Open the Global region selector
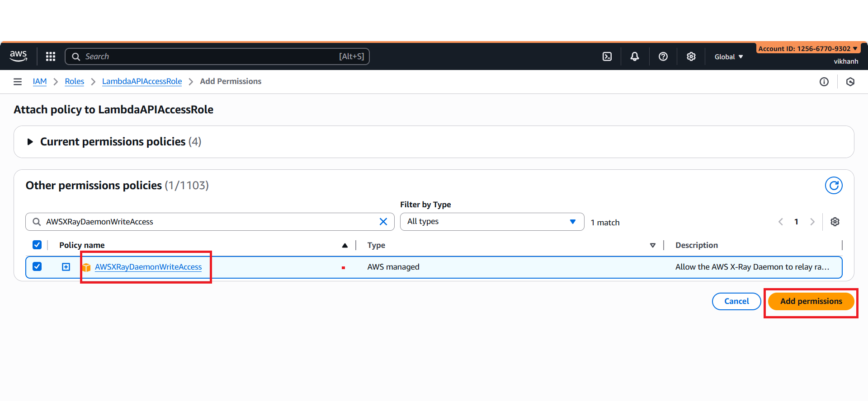The height and width of the screenshot is (401, 868). click(x=728, y=57)
